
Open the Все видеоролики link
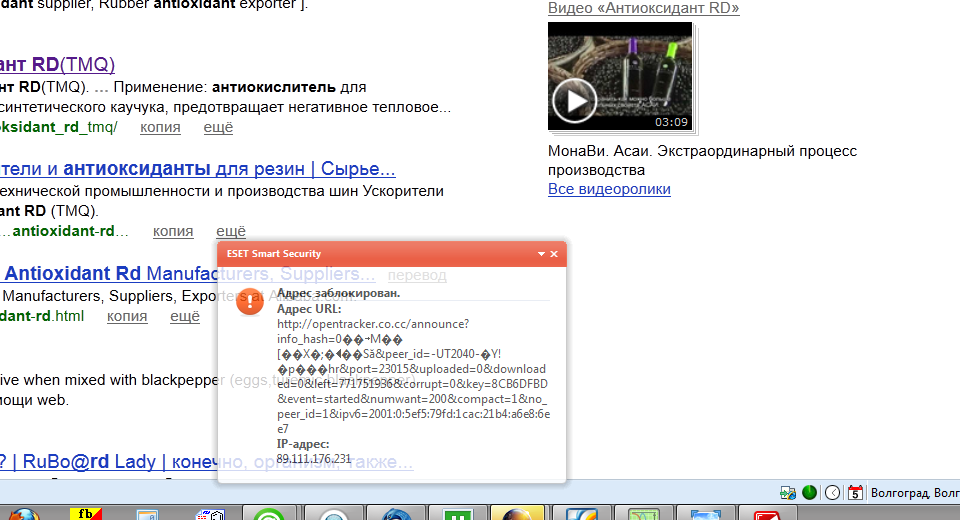pyautogui.click(x=609, y=189)
